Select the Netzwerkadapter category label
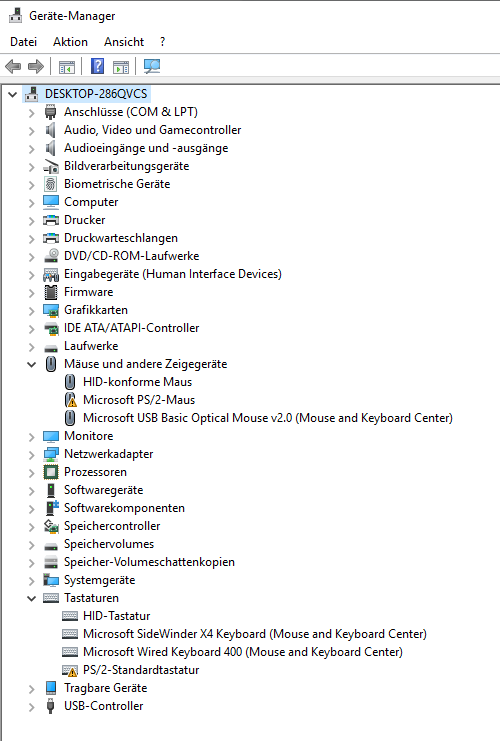Viewport: 500px width, 741px height. pos(109,454)
